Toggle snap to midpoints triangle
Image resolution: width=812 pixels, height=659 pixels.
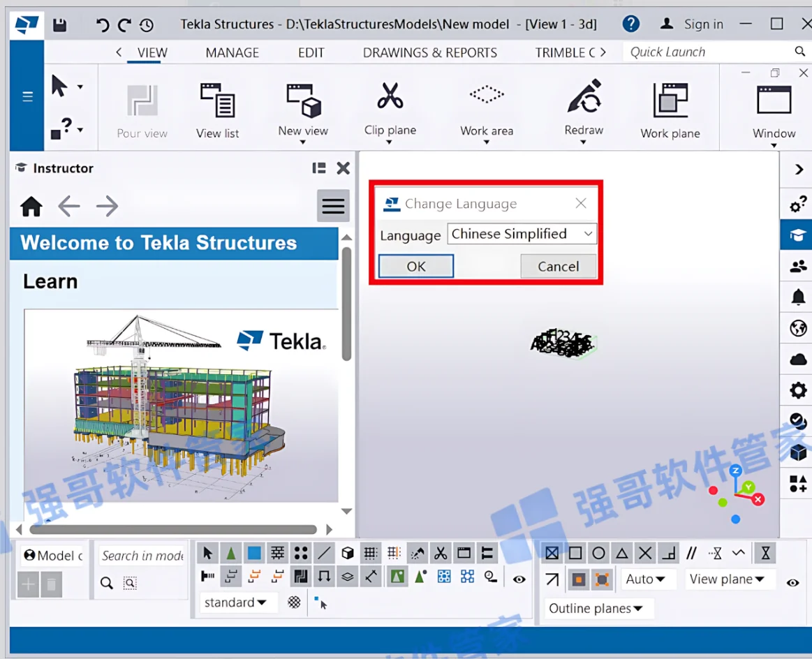(622, 554)
